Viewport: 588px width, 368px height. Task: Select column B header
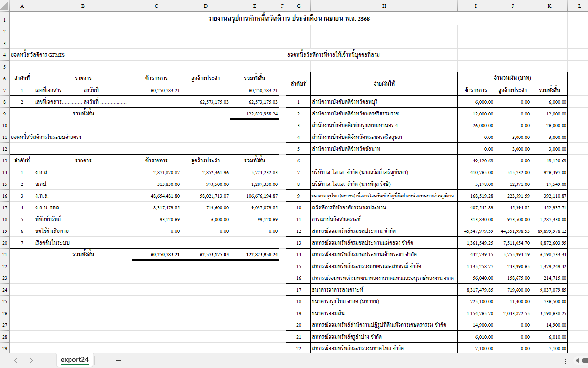83,6
